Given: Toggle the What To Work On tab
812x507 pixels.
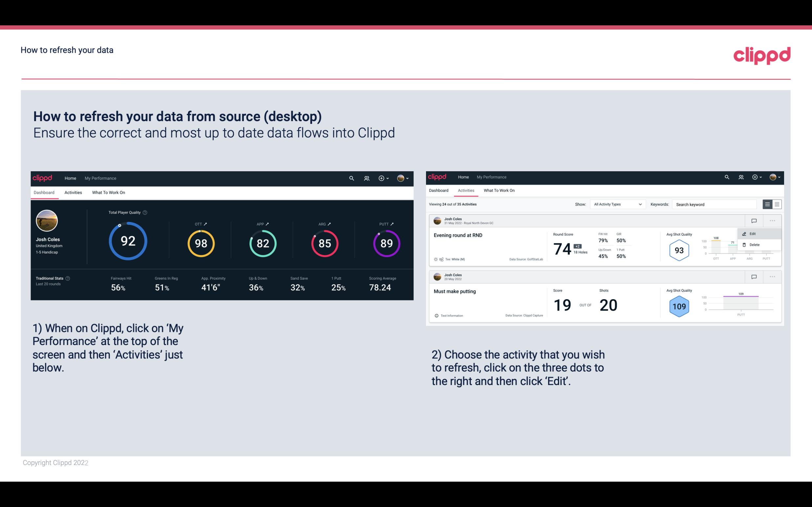Looking at the screenshot, I should tap(108, 192).
